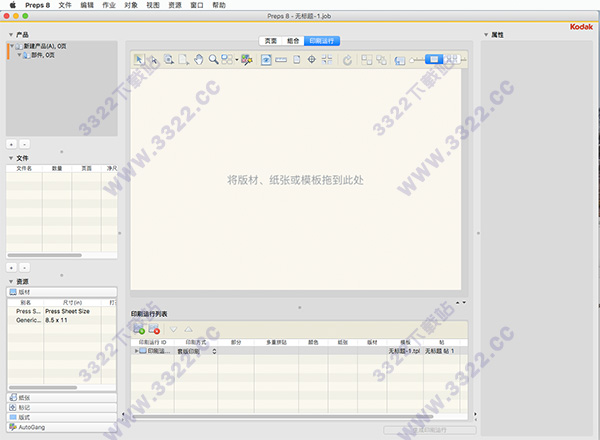Open the 文件 menu
The image size is (600, 440).
tap(65, 5)
